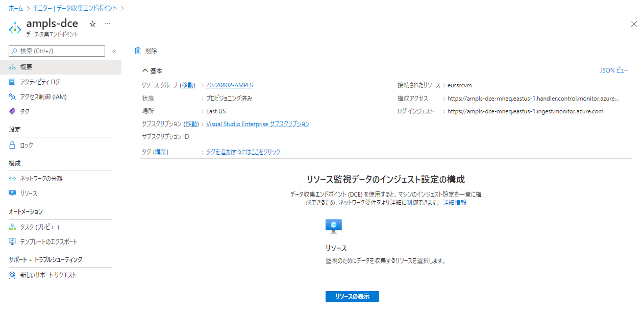Click the trash icon for 削除
Image resolution: width=644 pixels, height=313 pixels.
pos(138,51)
